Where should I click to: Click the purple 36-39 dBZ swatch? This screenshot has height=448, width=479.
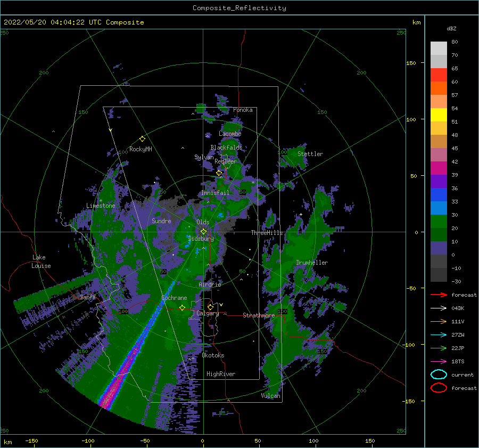tap(439, 182)
